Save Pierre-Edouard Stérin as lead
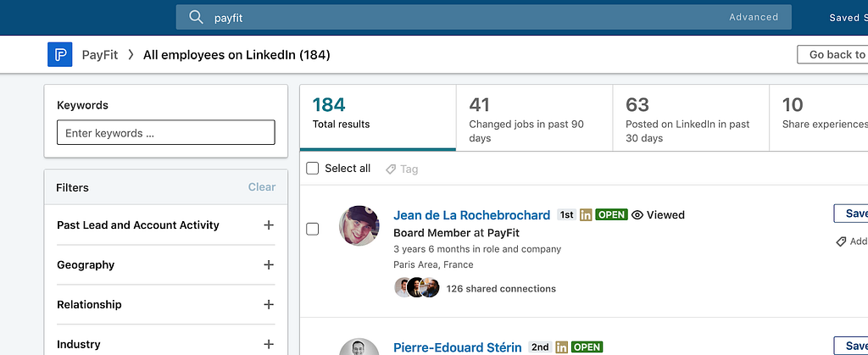Image resolution: width=868 pixels, height=355 pixels. point(851,346)
